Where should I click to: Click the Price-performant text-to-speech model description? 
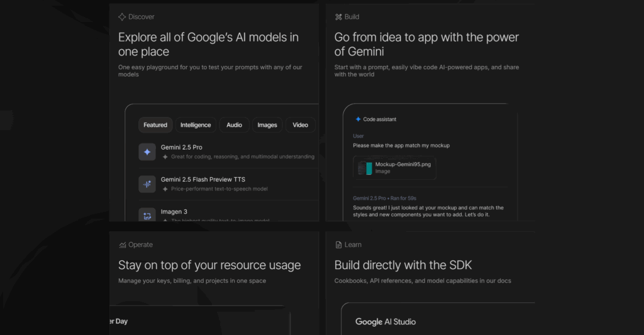point(219,189)
